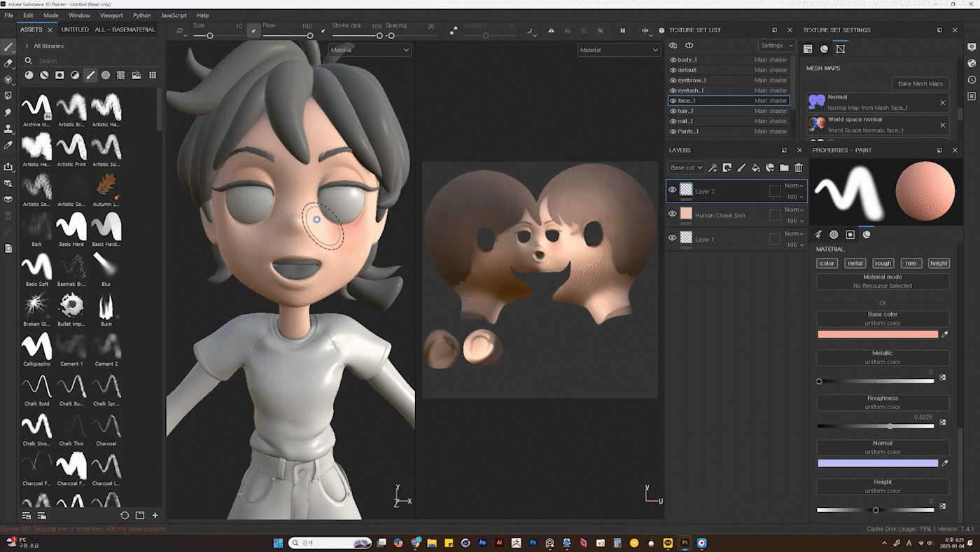
Task: Add a folder in Layers panel
Action: coord(784,167)
